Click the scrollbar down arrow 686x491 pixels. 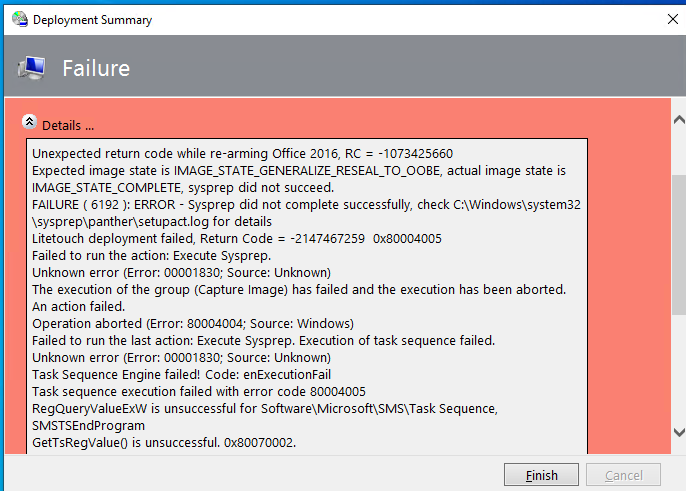(679, 432)
